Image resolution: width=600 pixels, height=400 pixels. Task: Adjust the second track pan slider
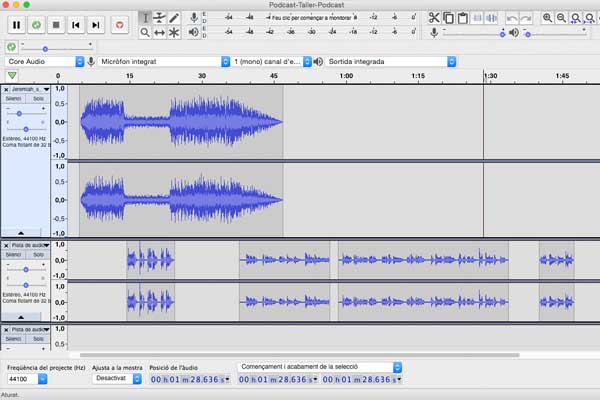tap(26, 285)
